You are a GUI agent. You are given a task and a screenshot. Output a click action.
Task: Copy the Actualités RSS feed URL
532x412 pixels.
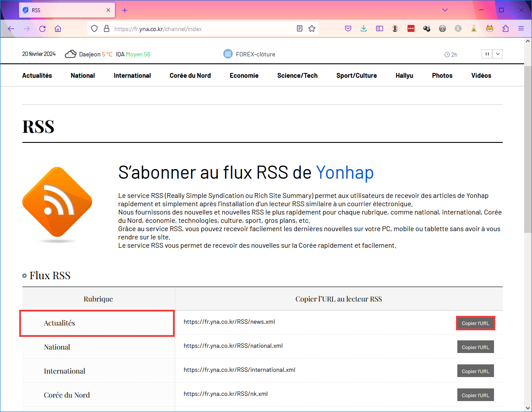(x=475, y=323)
